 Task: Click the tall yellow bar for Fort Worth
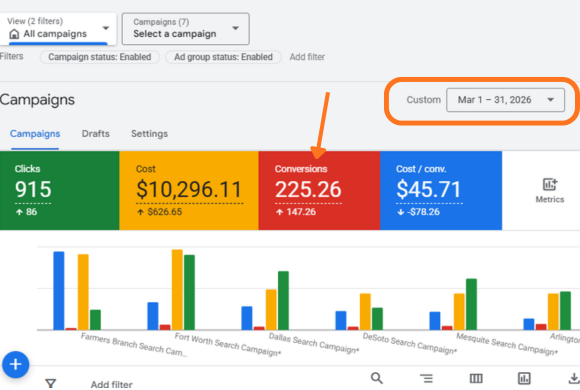pyautogui.click(x=177, y=289)
